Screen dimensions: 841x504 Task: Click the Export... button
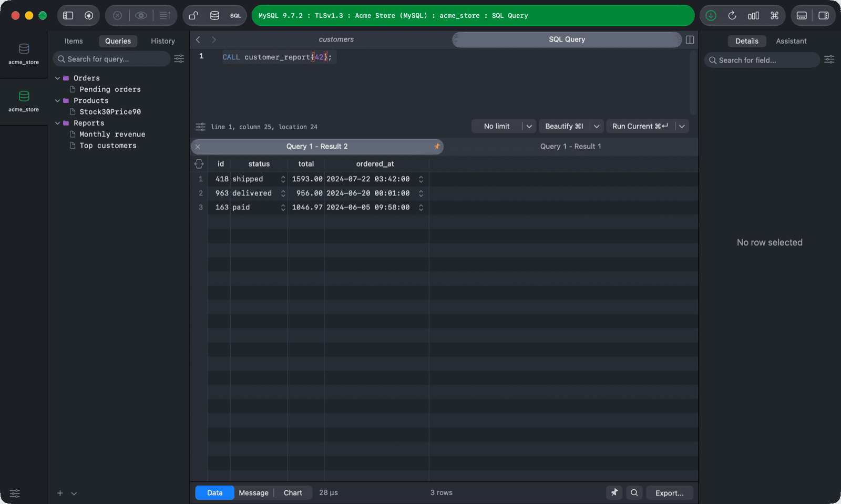click(x=670, y=492)
